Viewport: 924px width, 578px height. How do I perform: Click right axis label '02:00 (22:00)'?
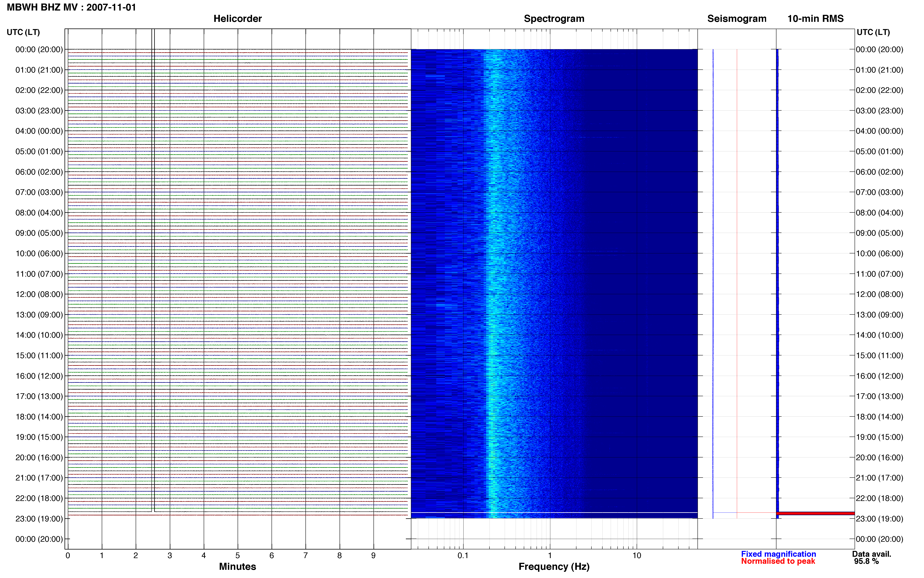[879, 91]
